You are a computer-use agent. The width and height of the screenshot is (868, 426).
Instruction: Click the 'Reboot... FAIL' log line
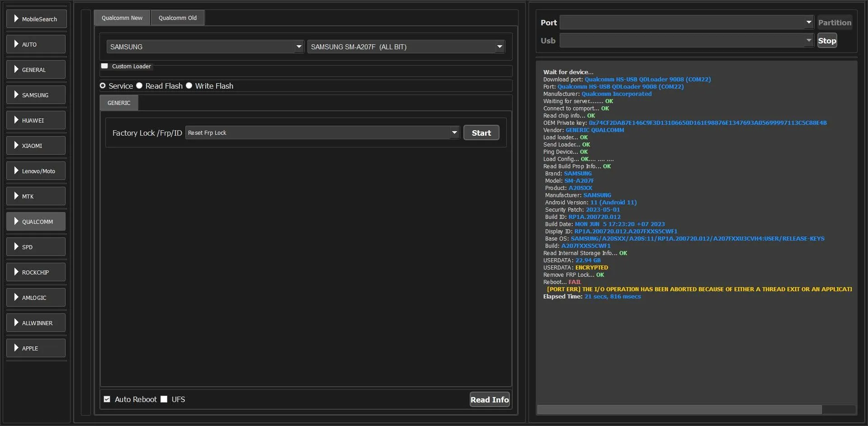pyautogui.click(x=562, y=282)
